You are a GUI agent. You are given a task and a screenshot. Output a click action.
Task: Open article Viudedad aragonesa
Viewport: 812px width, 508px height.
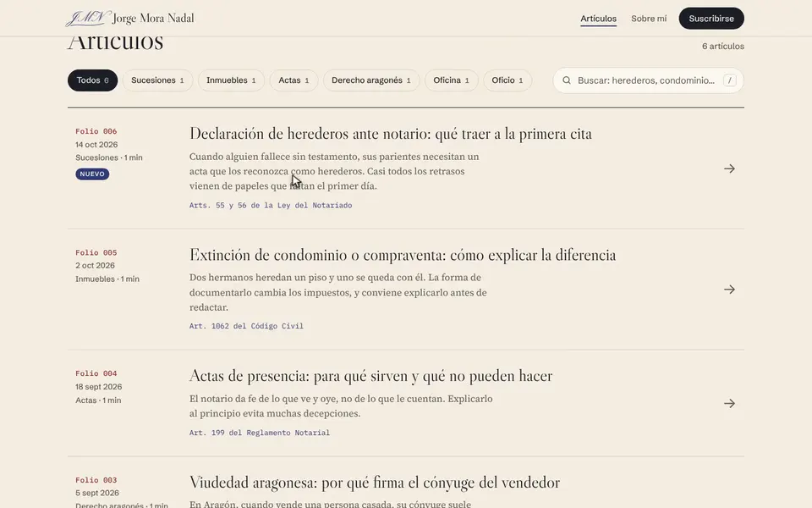click(375, 483)
